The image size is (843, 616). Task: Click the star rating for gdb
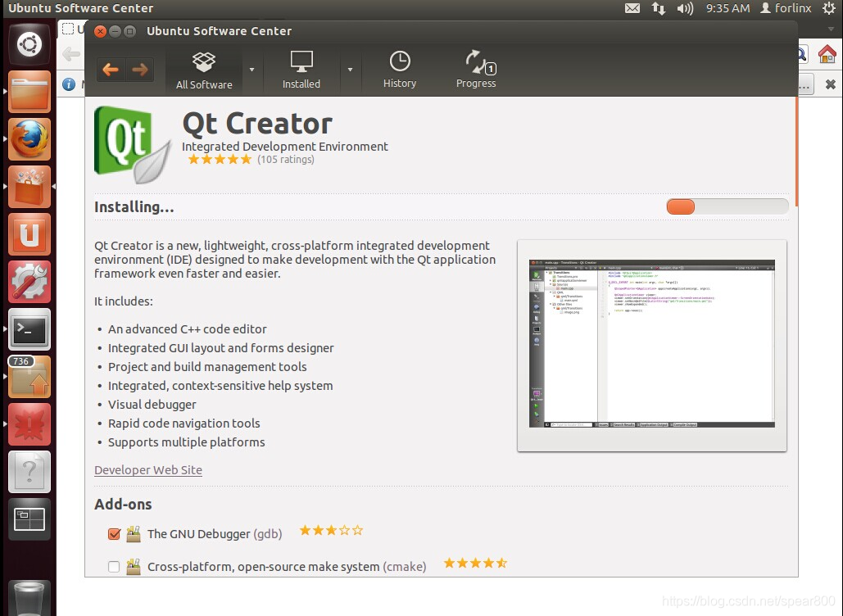(331, 531)
